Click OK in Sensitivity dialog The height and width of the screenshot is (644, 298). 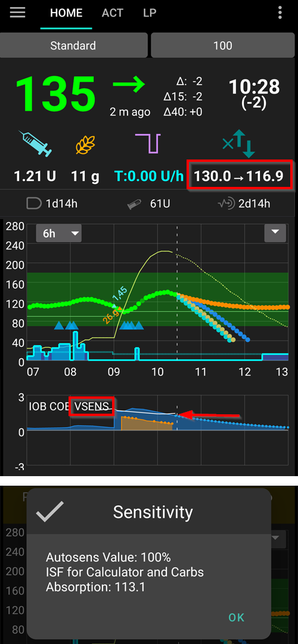[x=237, y=617]
